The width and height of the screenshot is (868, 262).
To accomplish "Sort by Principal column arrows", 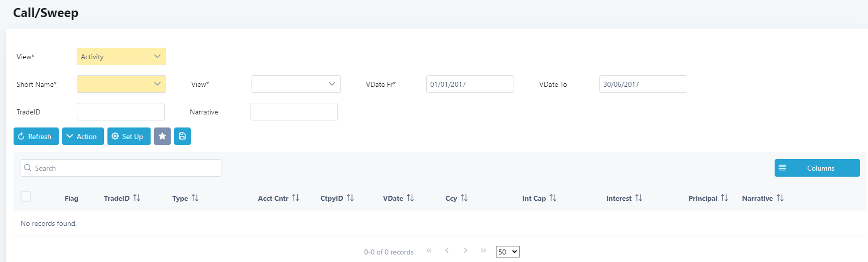I will coord(724,198).
